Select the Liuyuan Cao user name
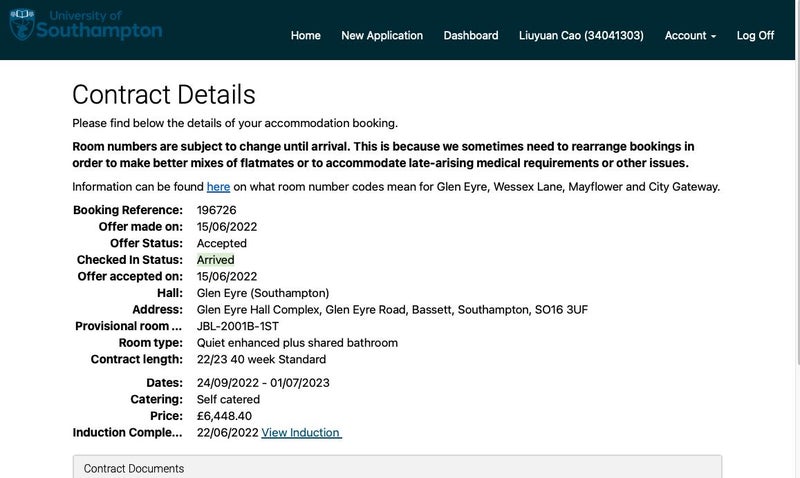The width and height of the screenshot is (800, 478). click(x=581, y=35)
